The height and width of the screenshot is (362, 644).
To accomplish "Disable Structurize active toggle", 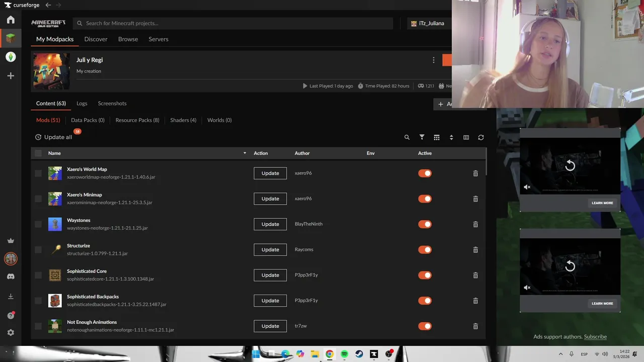I will (425, 250).
